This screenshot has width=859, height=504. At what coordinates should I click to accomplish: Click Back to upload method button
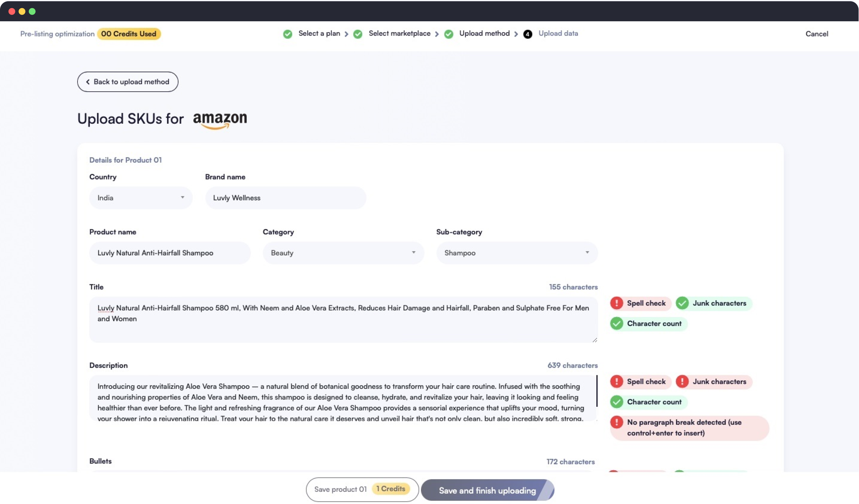coord(128,82)
